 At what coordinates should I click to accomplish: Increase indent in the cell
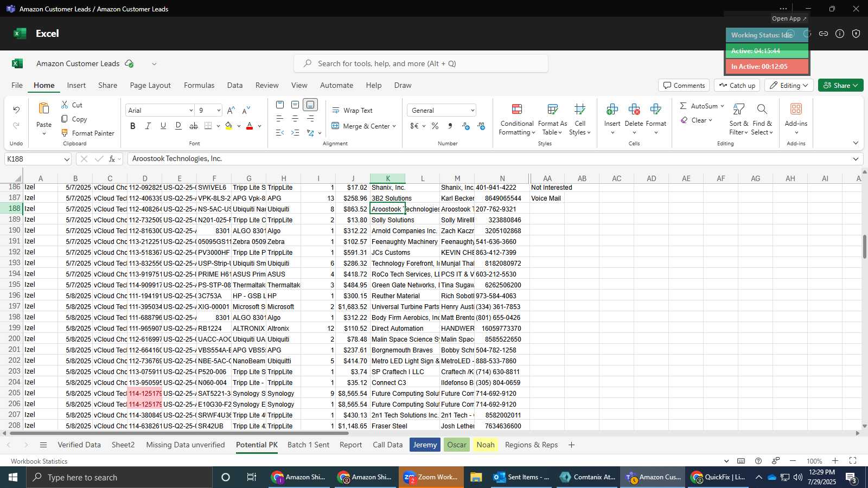(x=295, y=133)
